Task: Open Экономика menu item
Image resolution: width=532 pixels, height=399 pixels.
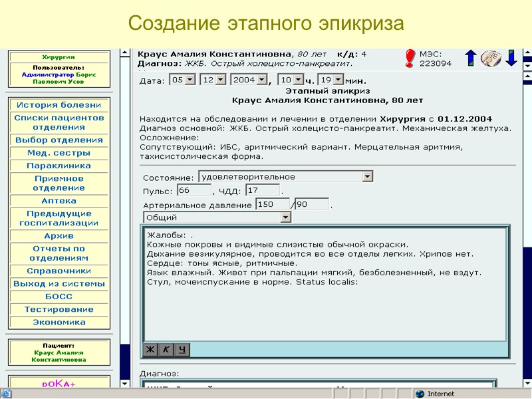Action: point(59,323)
